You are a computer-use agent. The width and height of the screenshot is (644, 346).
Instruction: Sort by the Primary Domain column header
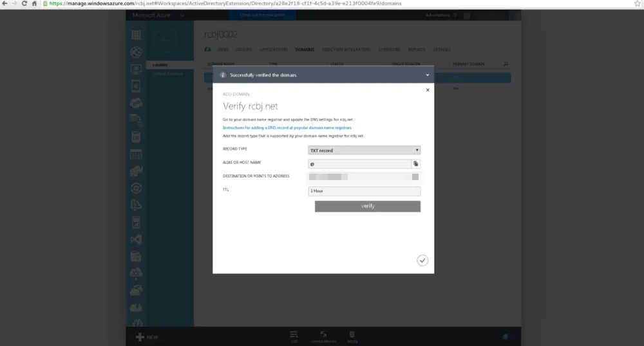coord(469,64)
